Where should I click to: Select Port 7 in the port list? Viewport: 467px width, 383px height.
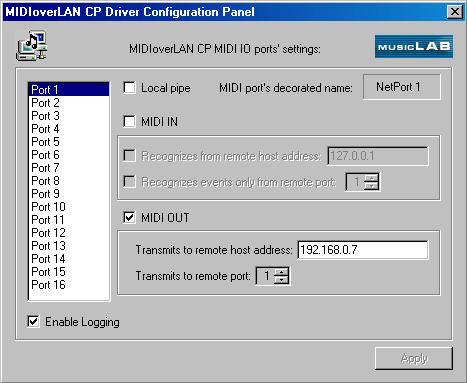click(x=69, y=168)
